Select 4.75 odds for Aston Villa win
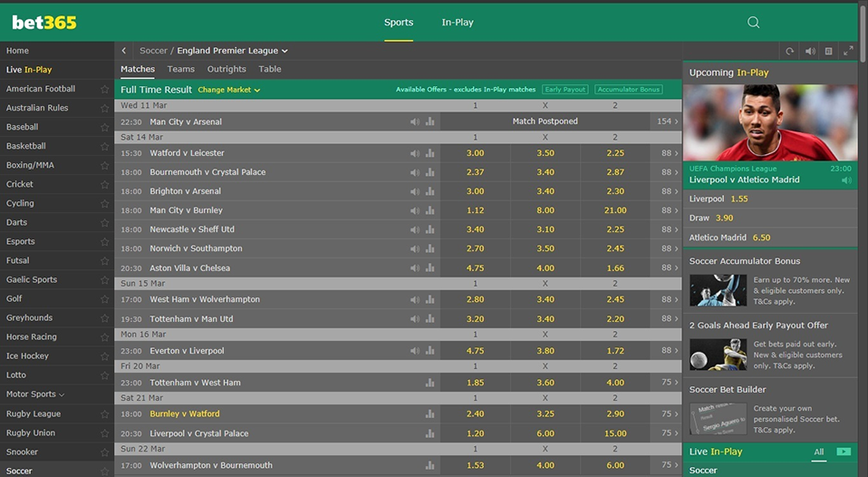The image size is (868, 477). click(x=475, y=268)
